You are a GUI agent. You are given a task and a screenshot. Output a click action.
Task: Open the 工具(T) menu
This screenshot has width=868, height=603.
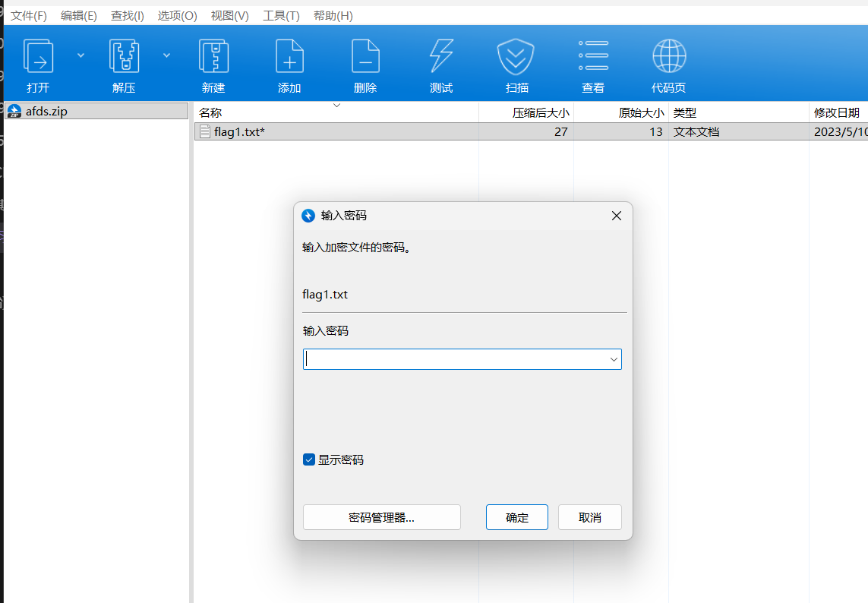click(281, 15)
